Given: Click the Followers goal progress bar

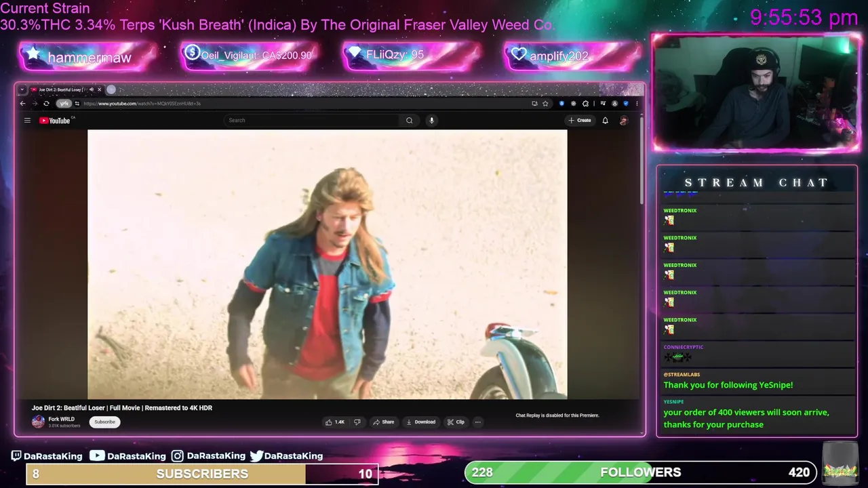Looking at the screenshot, I should 641,472.
